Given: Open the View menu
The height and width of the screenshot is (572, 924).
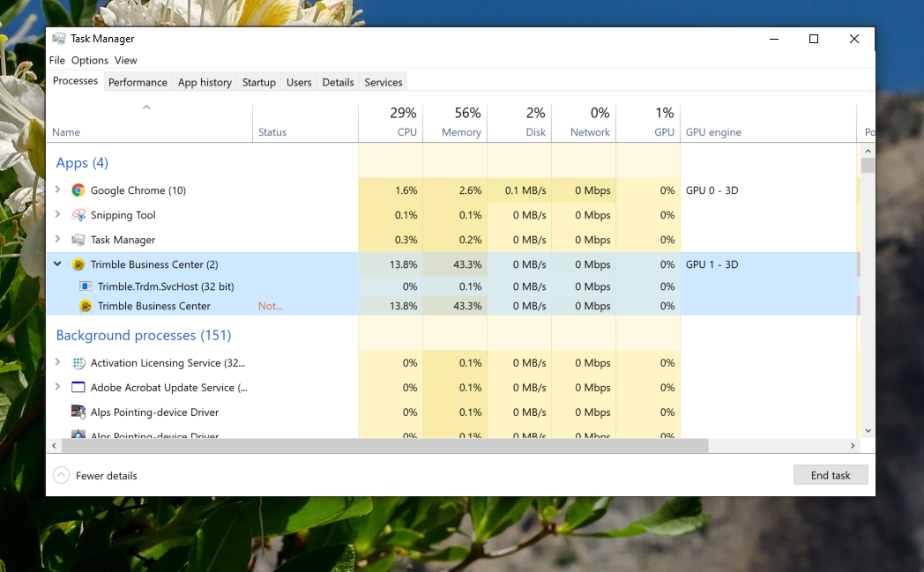Looking at the screenshot, I should (x=125, y=60).
